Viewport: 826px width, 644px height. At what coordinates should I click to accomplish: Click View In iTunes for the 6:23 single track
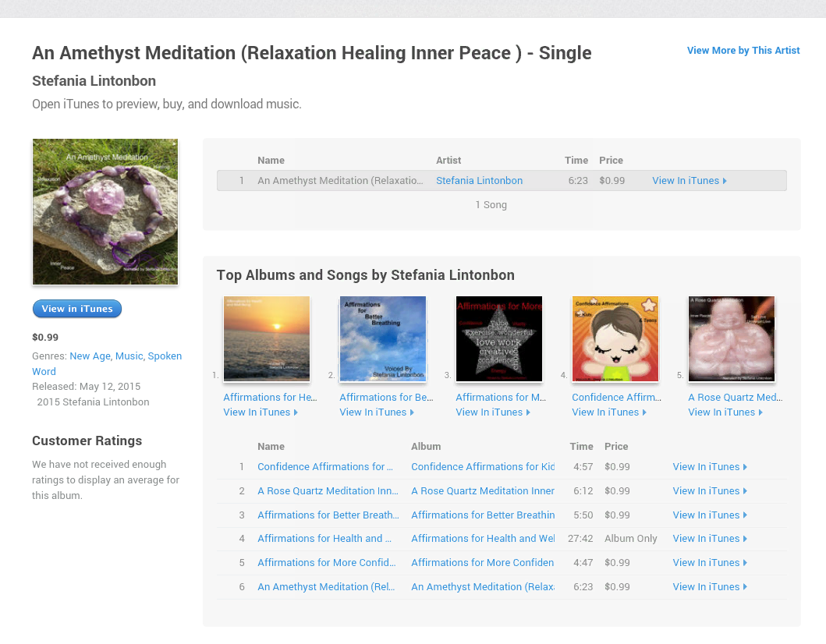click(x=689, y=181)
